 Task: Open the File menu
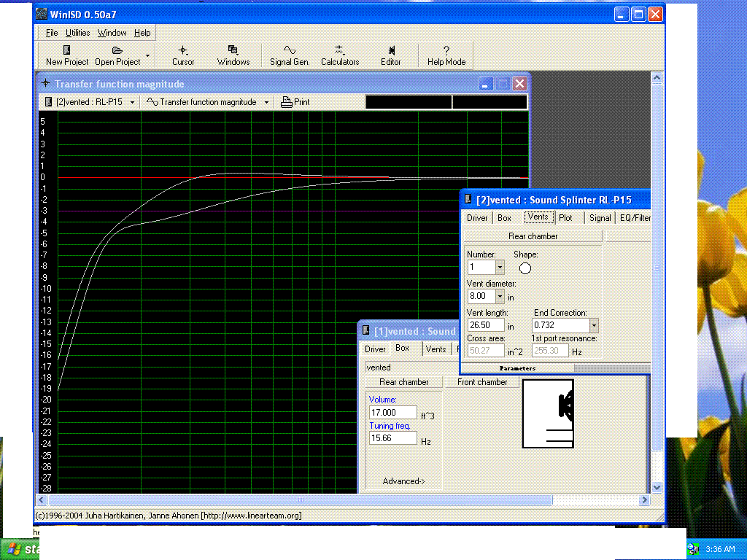click(x=52, y=33)
